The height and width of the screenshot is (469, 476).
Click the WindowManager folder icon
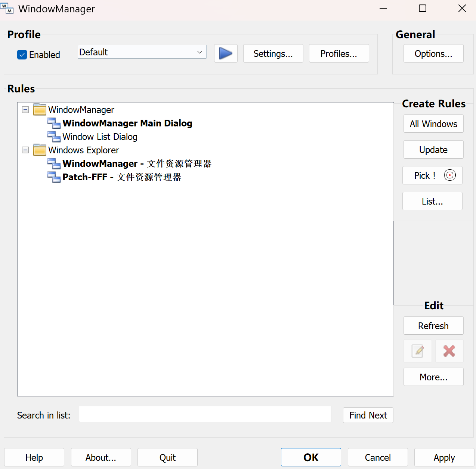click(x=40, y=110)
